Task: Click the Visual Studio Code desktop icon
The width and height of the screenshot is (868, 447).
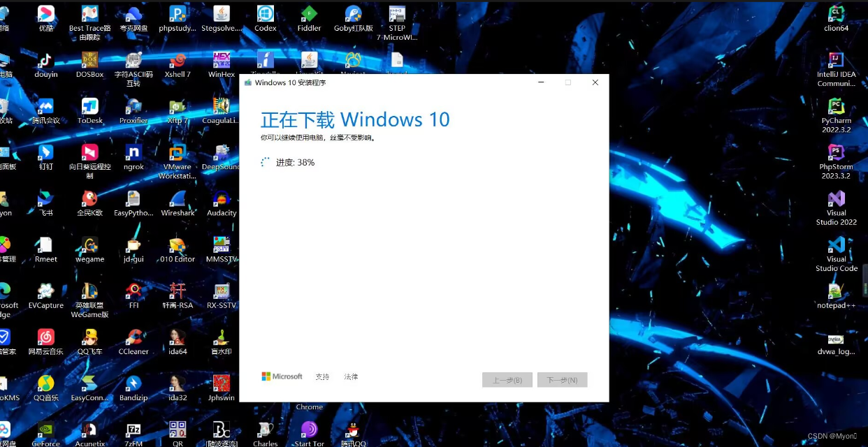Action: [x=837, y=254]
